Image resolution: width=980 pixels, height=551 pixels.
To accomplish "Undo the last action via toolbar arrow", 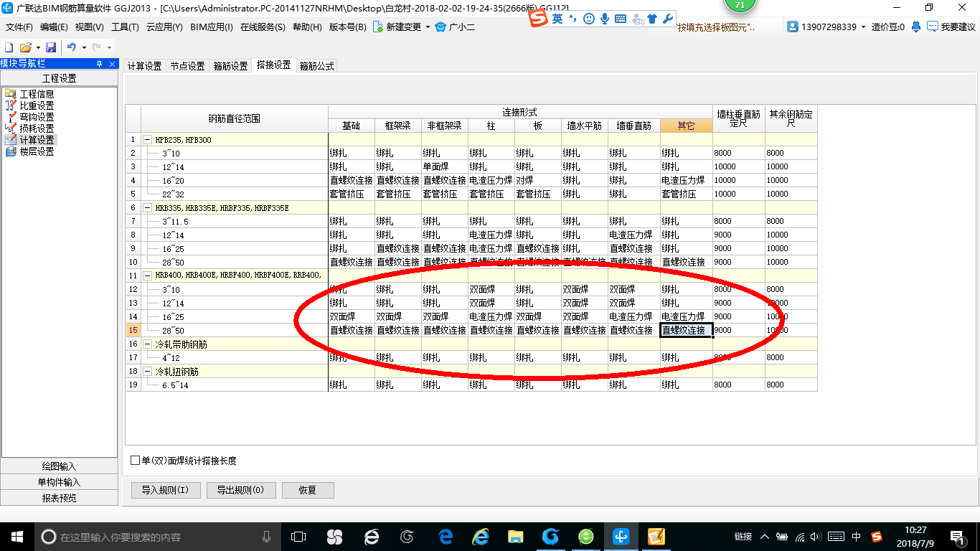I will (71, 47).
